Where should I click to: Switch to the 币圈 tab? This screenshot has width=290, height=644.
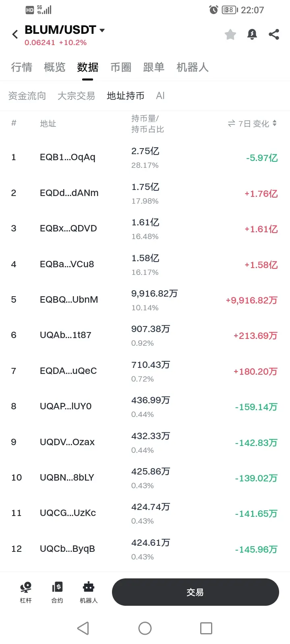(121, 67)
